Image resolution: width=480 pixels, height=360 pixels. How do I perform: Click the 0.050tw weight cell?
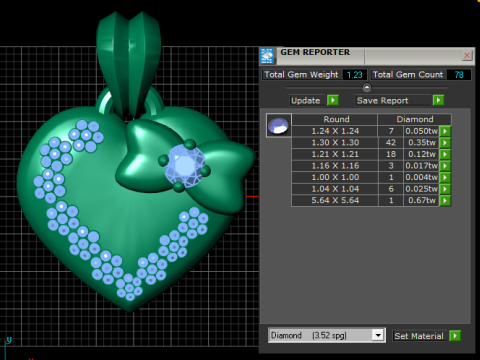pyautogui.click(x=421, y=131)
